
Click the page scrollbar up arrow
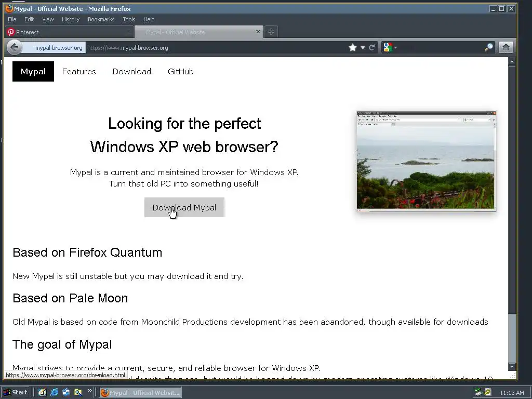click(512, 61)
